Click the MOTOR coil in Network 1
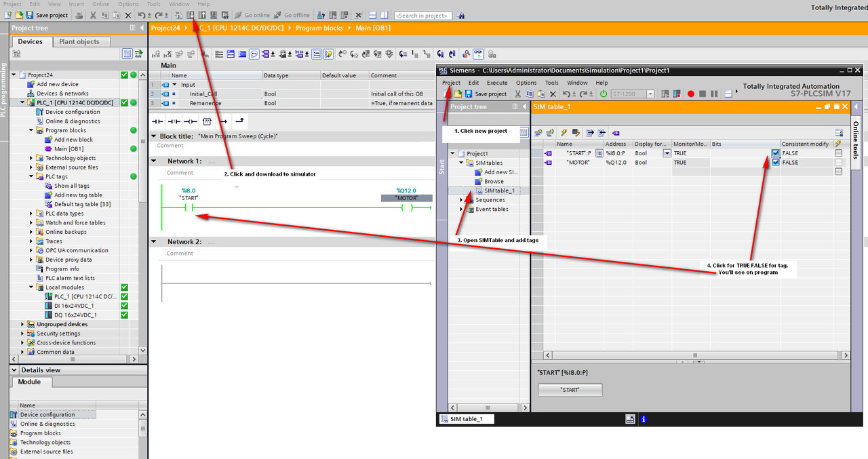The width and height of the screenshot is (868, 459). (407, 207)
